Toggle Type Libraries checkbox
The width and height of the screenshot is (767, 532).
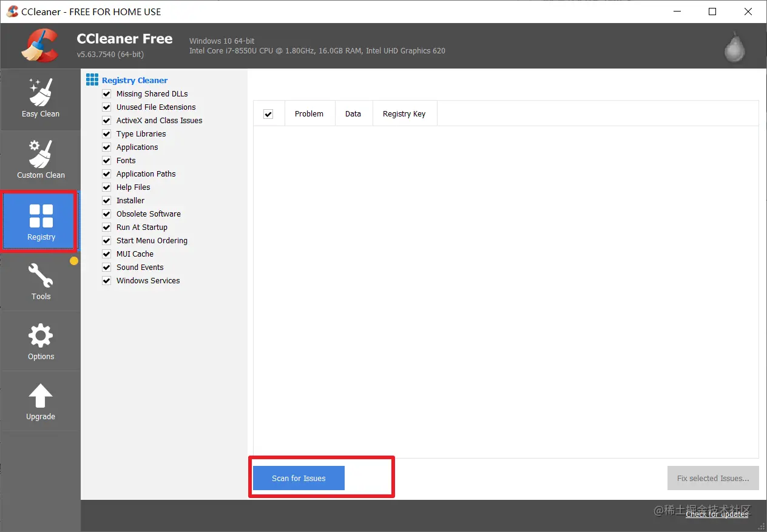[107, 134]
